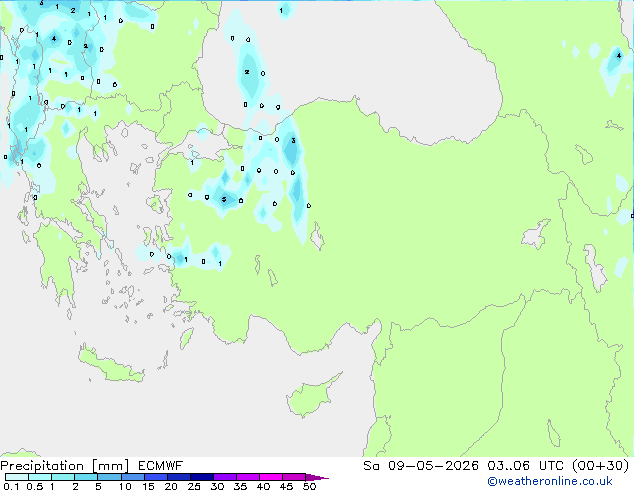Viewport: 634px width, 490px height.
Task: Click the legend label '10'
Action: pos(125,486)
